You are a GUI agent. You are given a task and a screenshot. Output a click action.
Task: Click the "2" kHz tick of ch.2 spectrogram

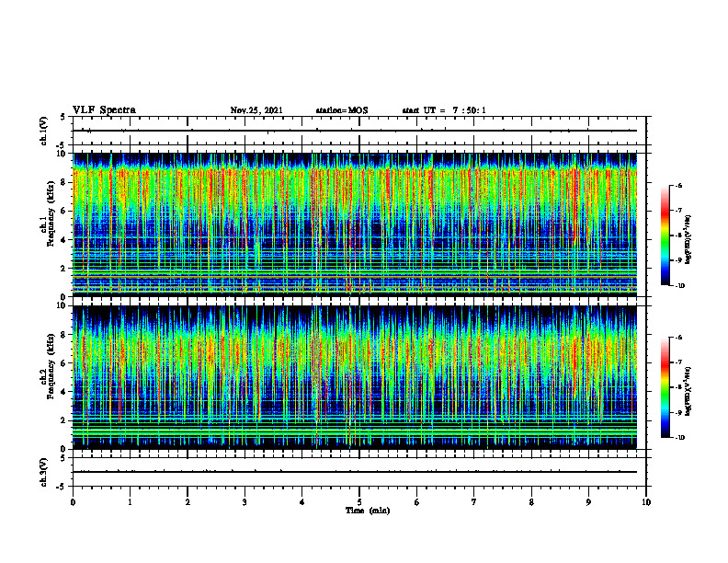pyautogui.click(x=63, y=420)
